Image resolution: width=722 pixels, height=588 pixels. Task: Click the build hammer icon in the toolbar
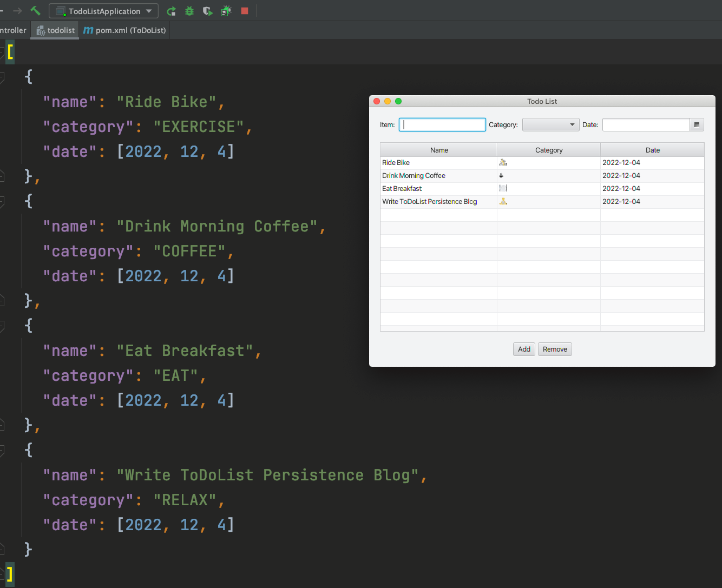(35, 11)
